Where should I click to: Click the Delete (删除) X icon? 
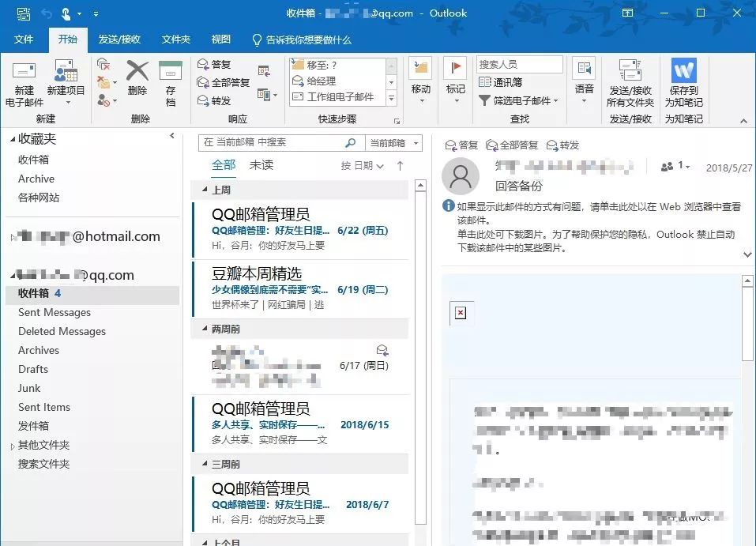coord(137,70)
